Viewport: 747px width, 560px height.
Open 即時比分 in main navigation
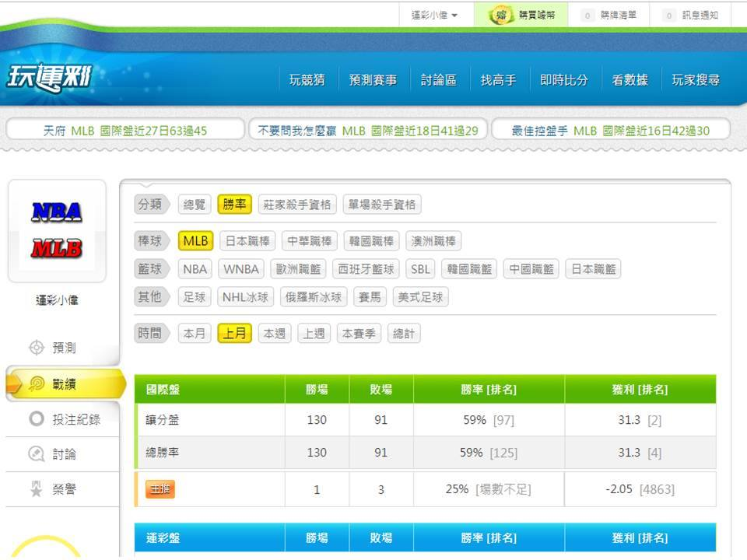pyautogui.click(x=564, y=79)
